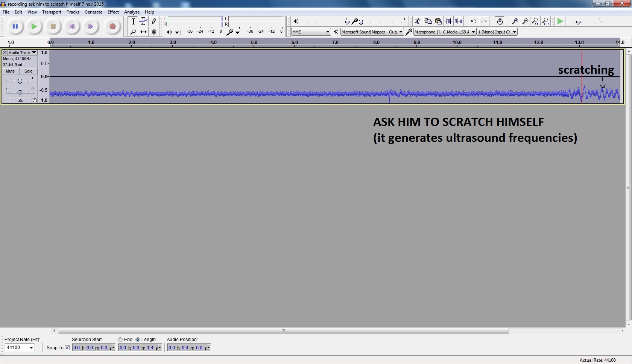The height and width of the screenshot is (364, 632).
Task: Toggle the Snap To checkbox
Action: click(67, 348)
